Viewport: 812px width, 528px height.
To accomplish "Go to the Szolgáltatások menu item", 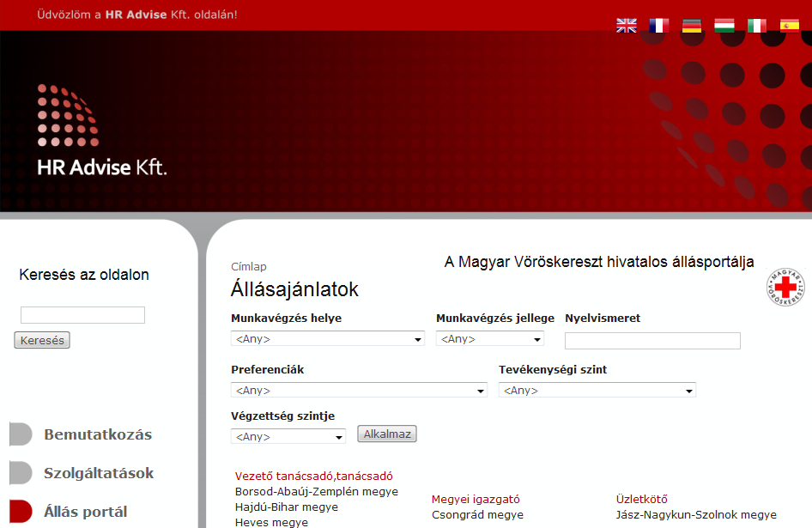I will [x=99, y=473].
